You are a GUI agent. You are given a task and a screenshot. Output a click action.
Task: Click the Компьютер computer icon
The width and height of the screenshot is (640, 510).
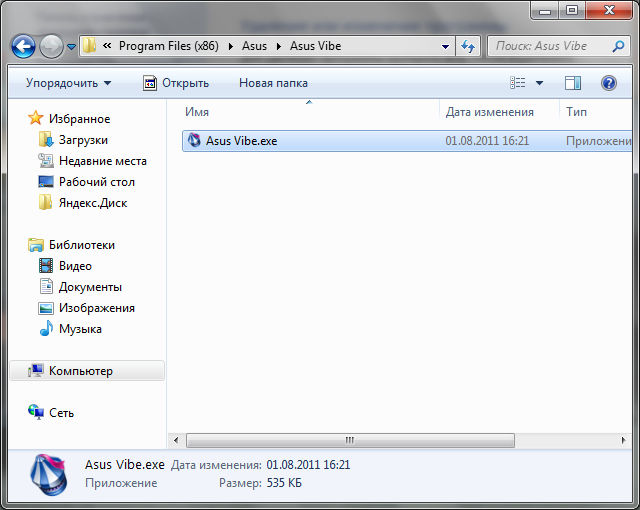(x=36, y=370)
